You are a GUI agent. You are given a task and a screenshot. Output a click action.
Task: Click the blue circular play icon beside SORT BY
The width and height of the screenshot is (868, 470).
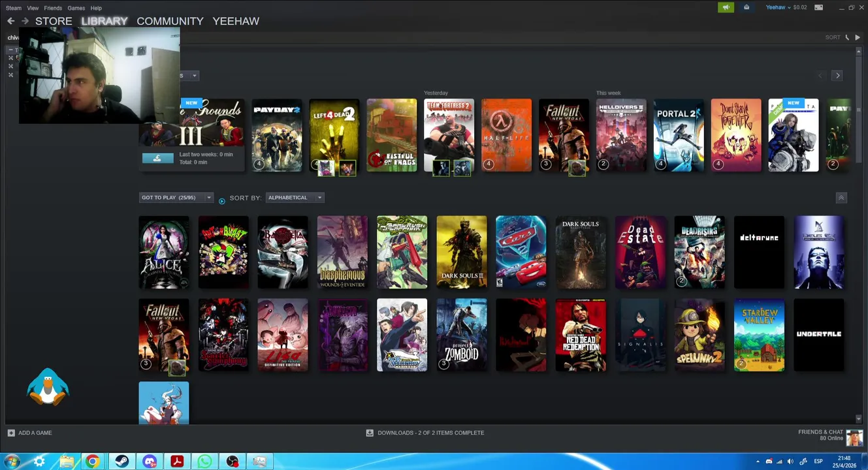(221, 200)
